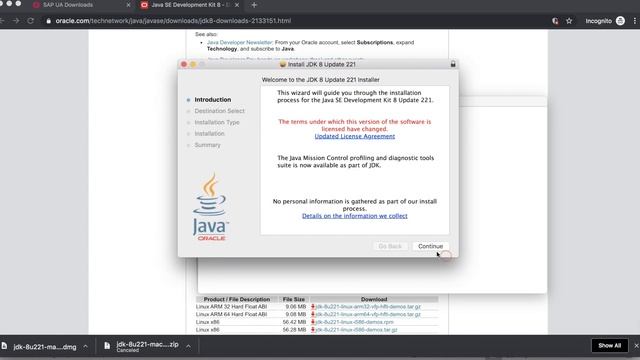Open the Updated License Agreement link
Screen dimensions: 640x360
point(354,136)
